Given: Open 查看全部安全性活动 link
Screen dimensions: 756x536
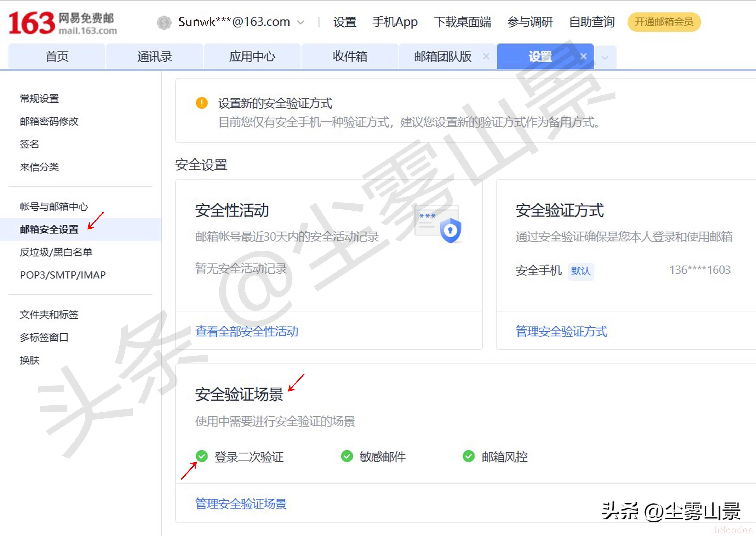Looking at the screenshot, I should (246, 331).
